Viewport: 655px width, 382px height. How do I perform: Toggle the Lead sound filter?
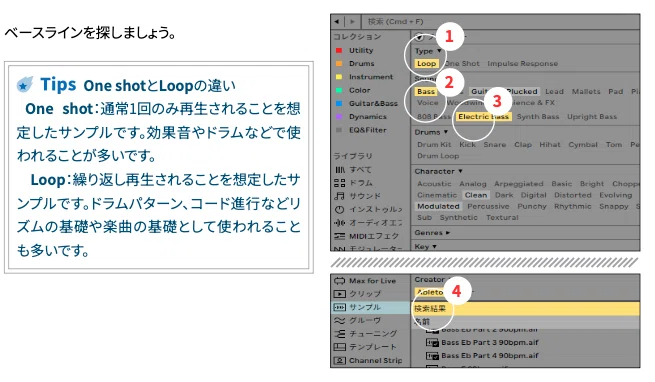tap(554, 92)
